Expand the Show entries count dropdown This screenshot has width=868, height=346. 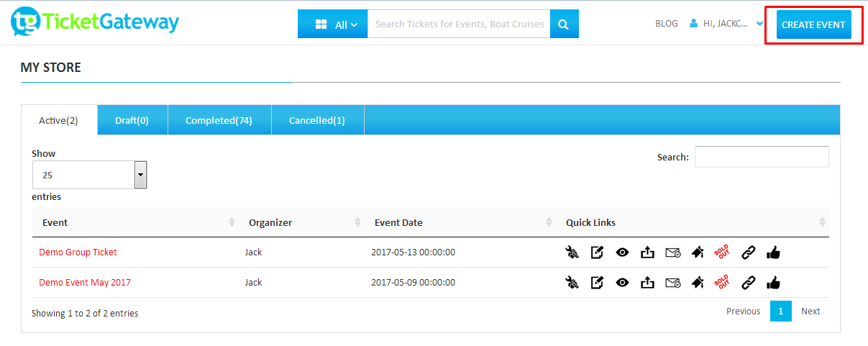tap(89, 175)
